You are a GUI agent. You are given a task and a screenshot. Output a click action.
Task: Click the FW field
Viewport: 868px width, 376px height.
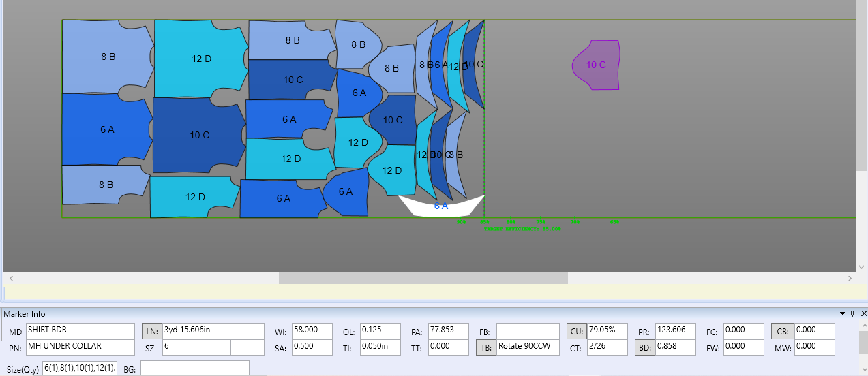(x=744, y=347)
